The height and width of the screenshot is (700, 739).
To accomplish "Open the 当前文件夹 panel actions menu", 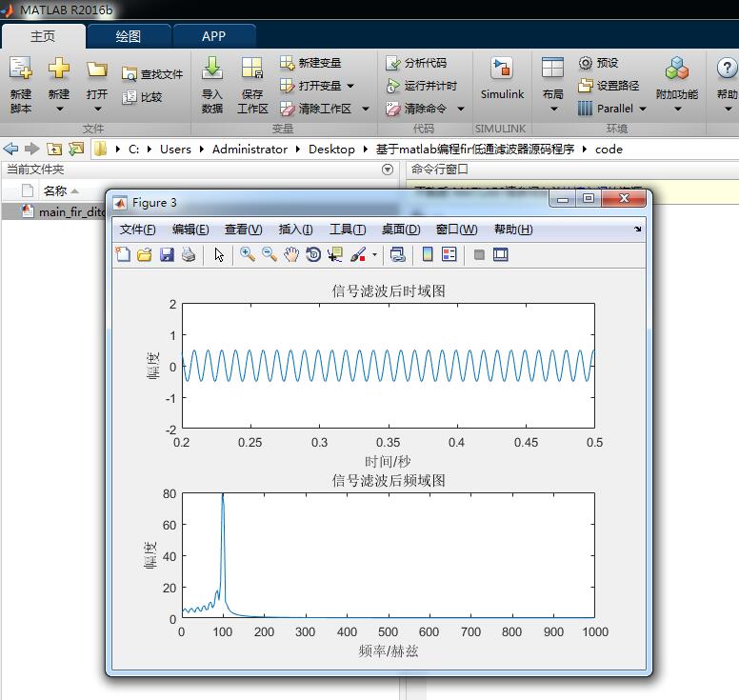I will click(x=388, y=170).
